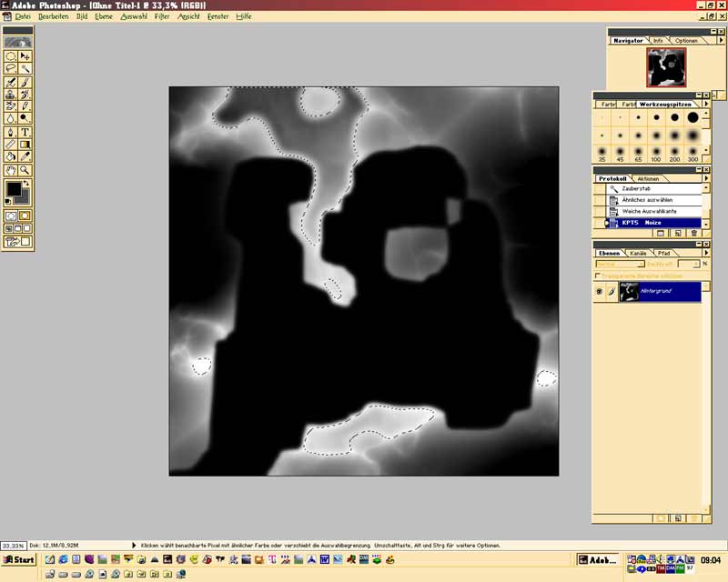Enable Quick Mask mode in toolbox
The width and height of the screenshot is (728, 582).
[x=25, y=216]
